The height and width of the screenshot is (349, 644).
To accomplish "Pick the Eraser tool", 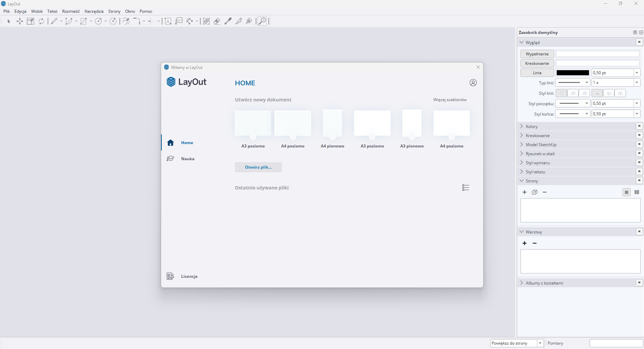I will tap(217, 21).
